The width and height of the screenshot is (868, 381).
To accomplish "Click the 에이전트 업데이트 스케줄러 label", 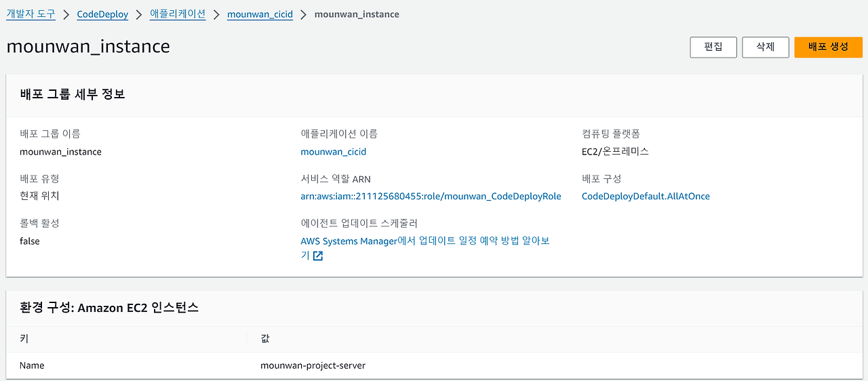I will [359, 223].
